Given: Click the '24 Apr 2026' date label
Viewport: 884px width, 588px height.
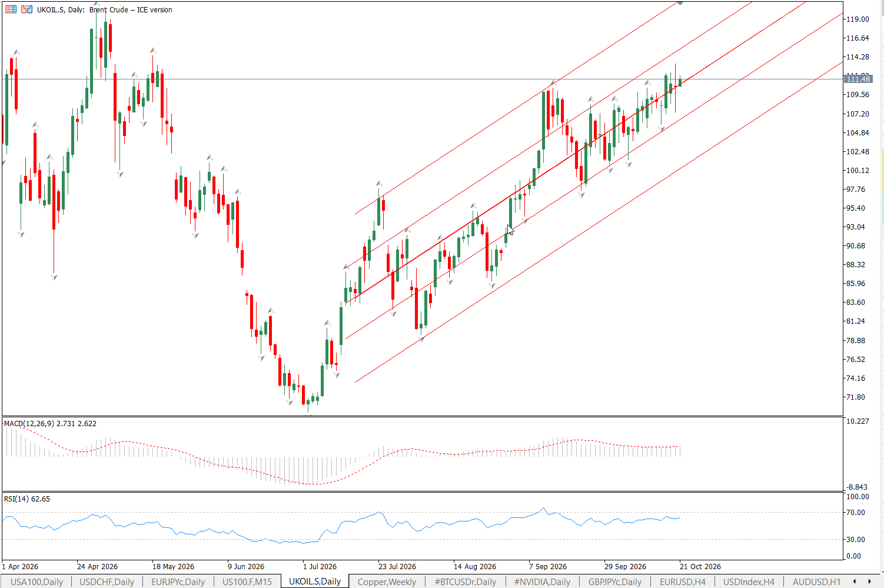Looking at the screenshot, I should (x=97, y=567).
